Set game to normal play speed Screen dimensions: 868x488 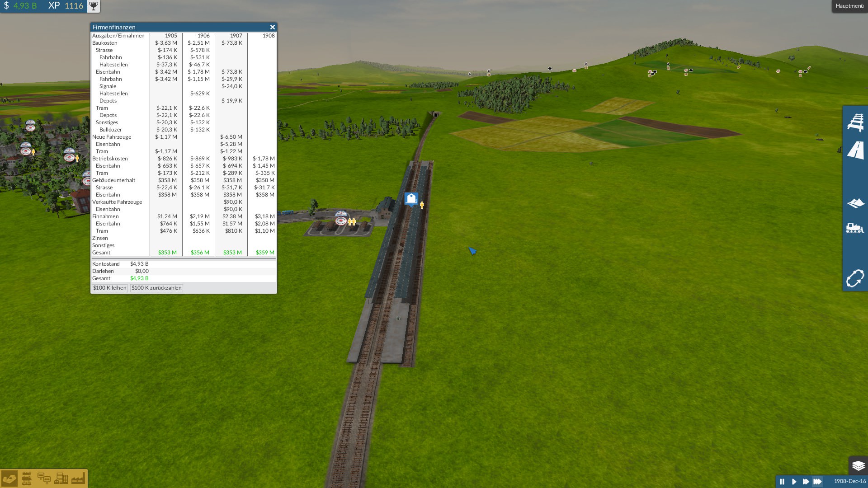794,482
